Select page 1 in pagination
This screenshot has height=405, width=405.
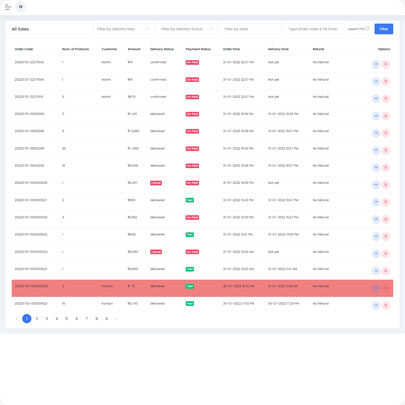click(x=27, y=319)
